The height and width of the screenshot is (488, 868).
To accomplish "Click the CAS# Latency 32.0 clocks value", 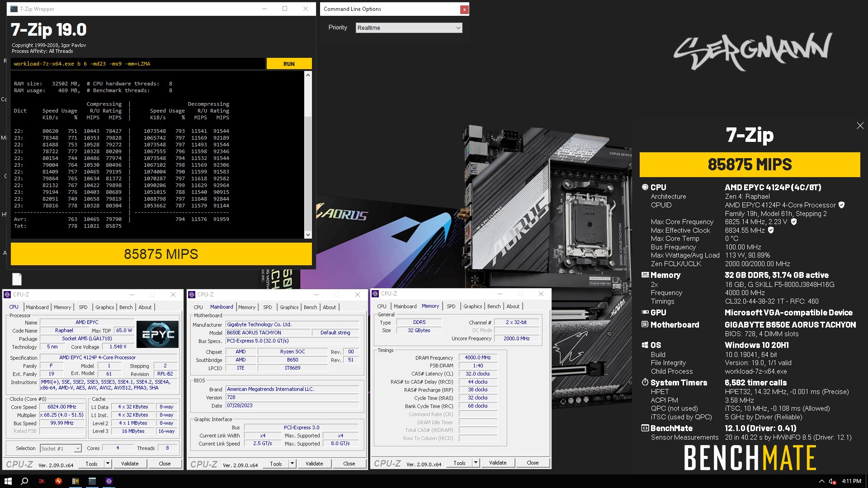I will (x=478, y=374).
